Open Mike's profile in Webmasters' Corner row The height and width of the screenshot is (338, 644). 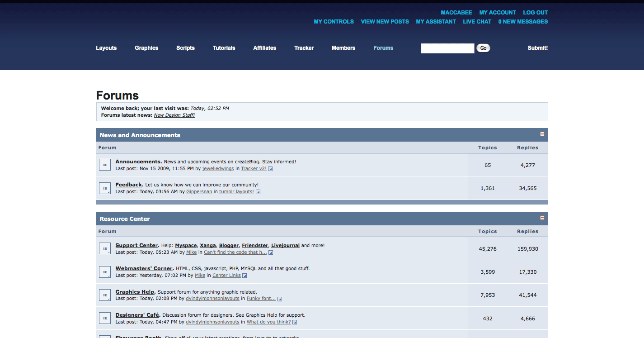[200, 276]
